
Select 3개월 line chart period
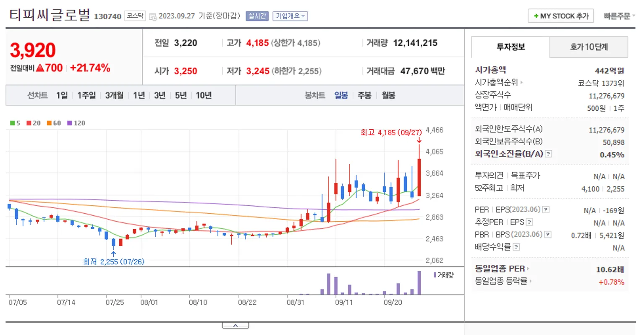[x=114, y=95]
